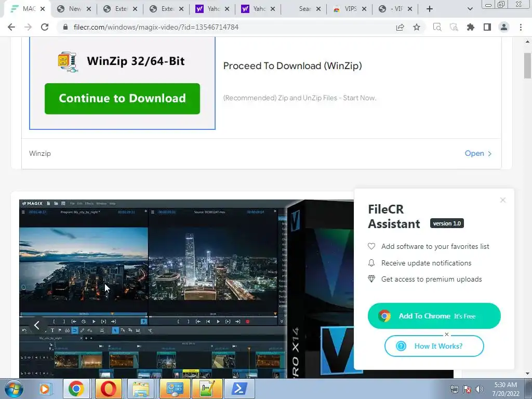
Task: Open the Proceed To Download (WinZip) link
Action: 292,66
